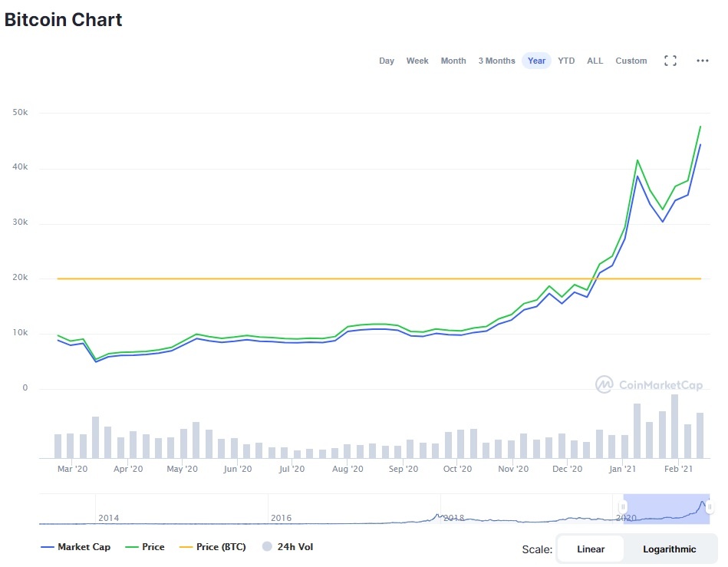The height and width of the screenshot is (567, 728).
Task: Click the right range navigator handle
Action: pos(710,506)
